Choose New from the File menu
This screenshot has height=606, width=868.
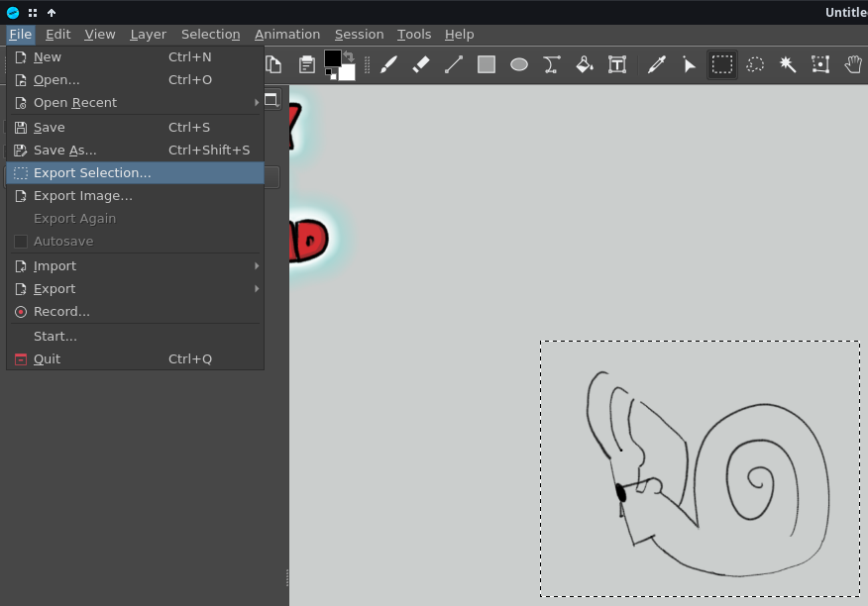(x=135, y=57)
